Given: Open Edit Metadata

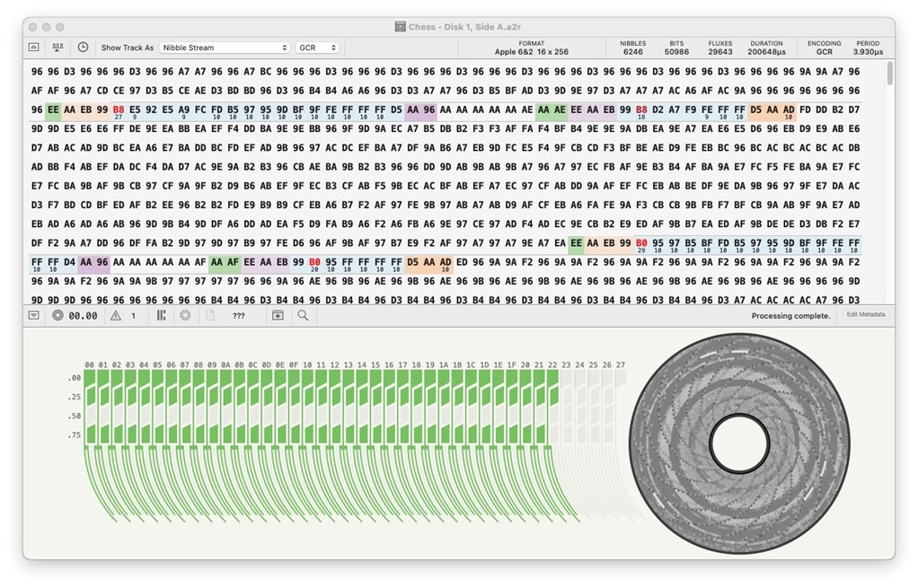Looking at the screenshot, I should click(x=865, y=315).
